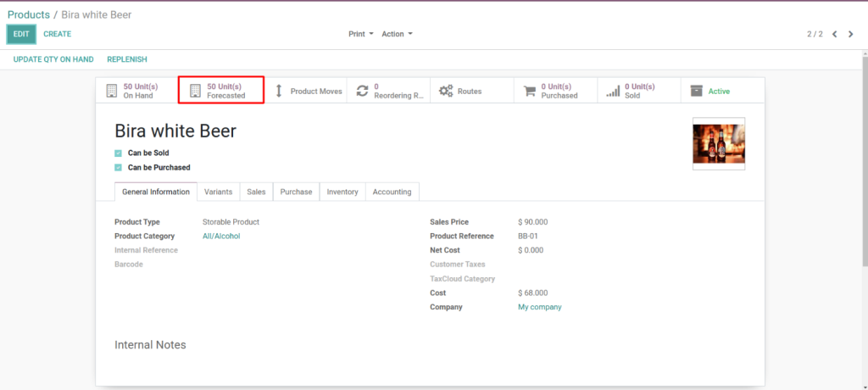Open the Accounting tab
The image size is (868, 390).
pos(392,192)
